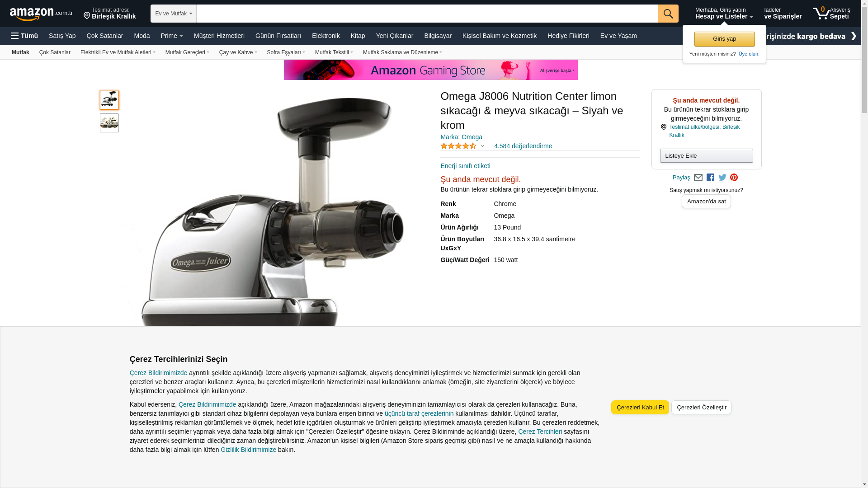Share the product on Pinterest

coord(734,178)
